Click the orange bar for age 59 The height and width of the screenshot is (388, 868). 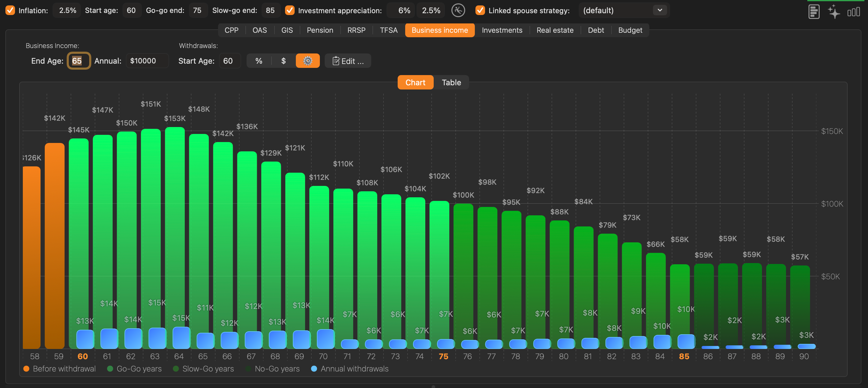coord(55,246)
